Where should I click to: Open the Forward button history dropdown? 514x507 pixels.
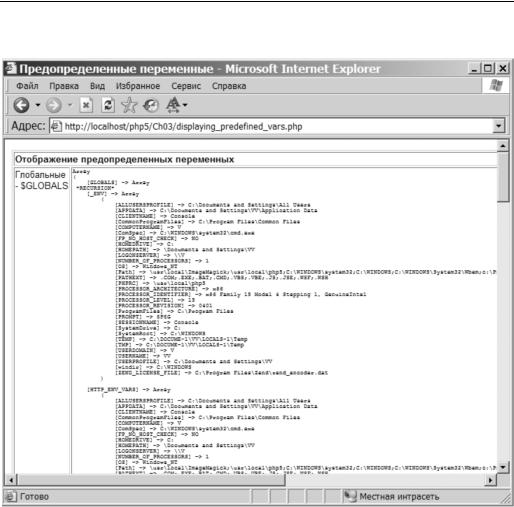(70, 105)
